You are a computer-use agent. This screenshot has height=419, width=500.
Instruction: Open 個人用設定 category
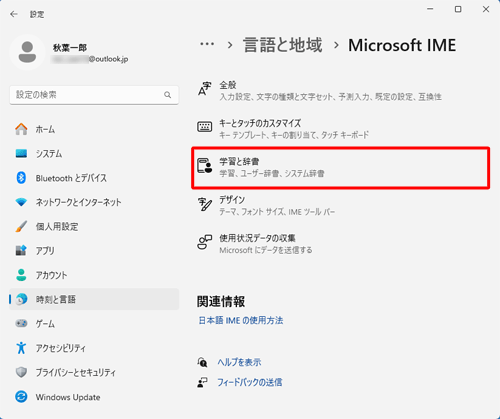[94, 227]
